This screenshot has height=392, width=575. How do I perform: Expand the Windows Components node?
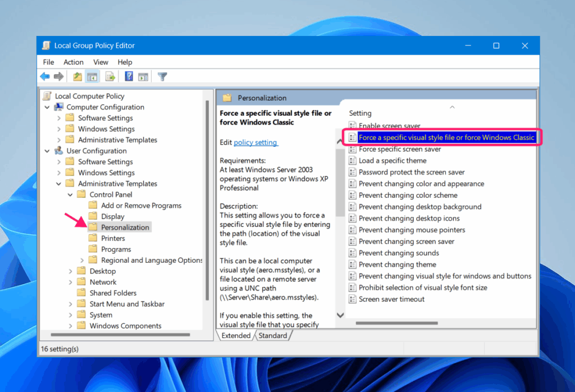70,326
